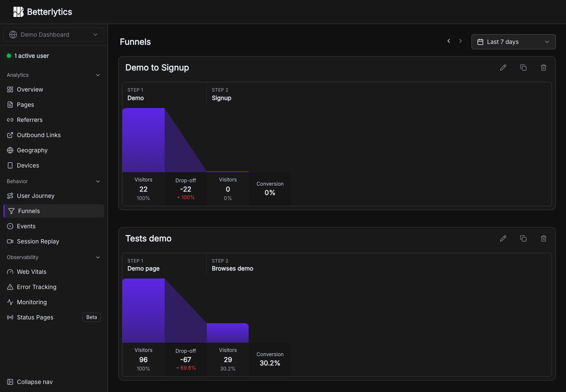Open Overview in the sidebar
This screenshot has height=392, width=566.
tap(54, 89)
